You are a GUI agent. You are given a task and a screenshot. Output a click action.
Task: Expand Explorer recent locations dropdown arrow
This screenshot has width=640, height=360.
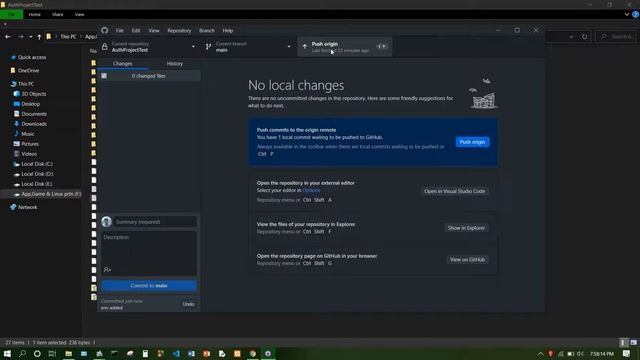point(30,37)
